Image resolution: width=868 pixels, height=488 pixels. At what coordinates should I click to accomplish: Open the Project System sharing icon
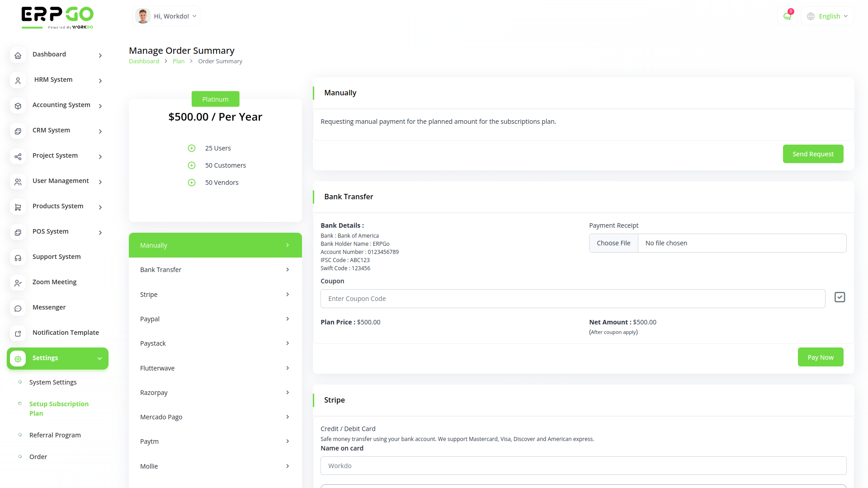tap(18, 157)
